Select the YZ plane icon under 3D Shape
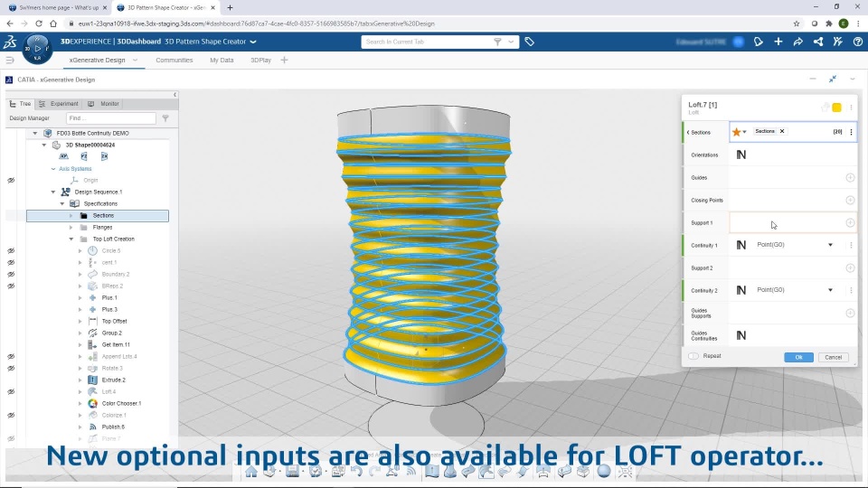Viewport: 868px width, 488px height. 83,156
